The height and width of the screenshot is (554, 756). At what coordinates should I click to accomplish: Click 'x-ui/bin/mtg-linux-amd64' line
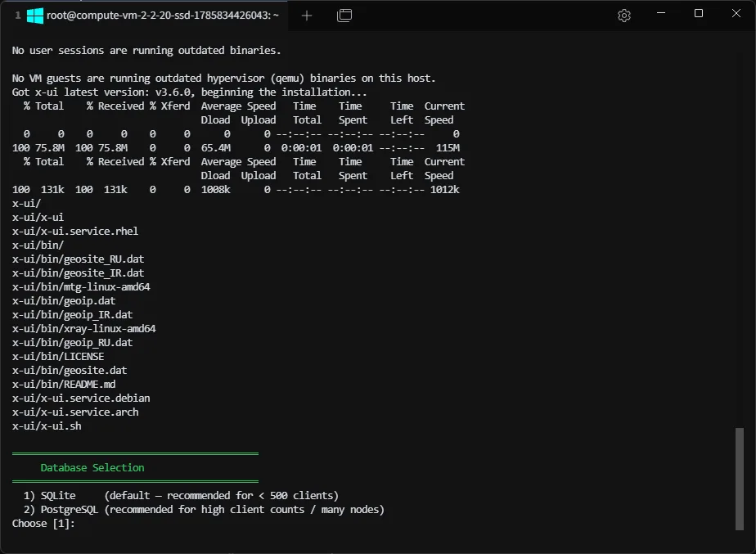tap(81, 287)
